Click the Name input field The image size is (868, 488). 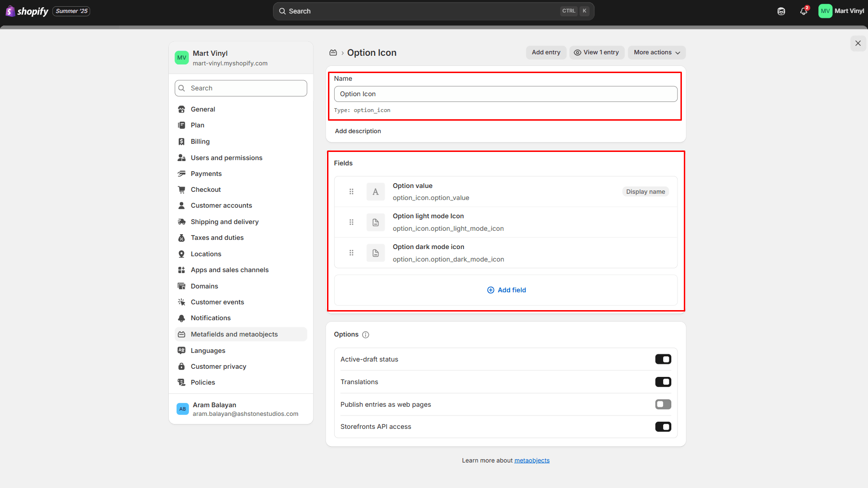(505, 94)
